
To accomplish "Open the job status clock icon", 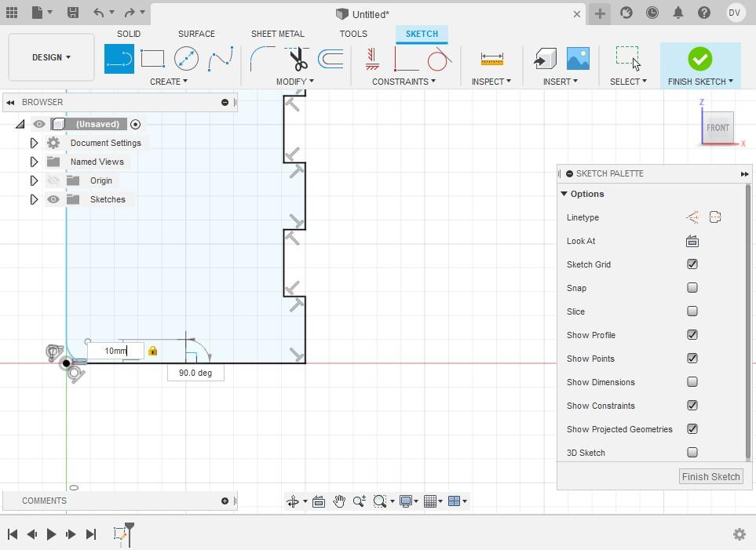I will click(x=652, y=13).
